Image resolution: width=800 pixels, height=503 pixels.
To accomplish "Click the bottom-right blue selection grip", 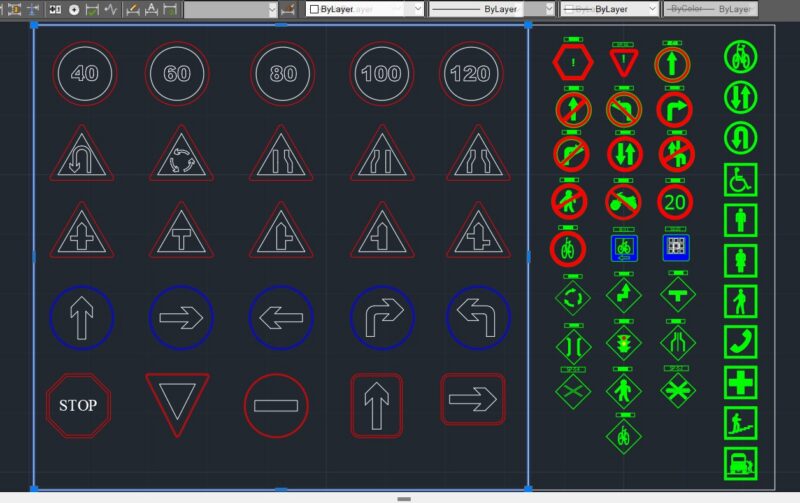I will coord(528,489).
